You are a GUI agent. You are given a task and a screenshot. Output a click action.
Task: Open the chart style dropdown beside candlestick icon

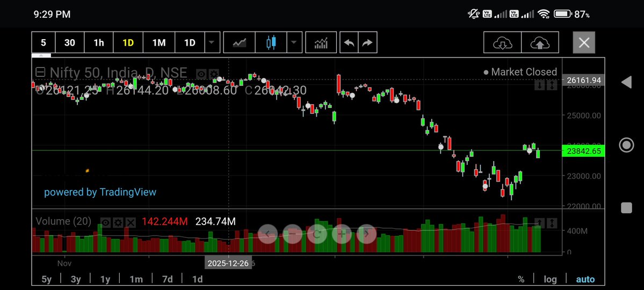click(294, 42)
